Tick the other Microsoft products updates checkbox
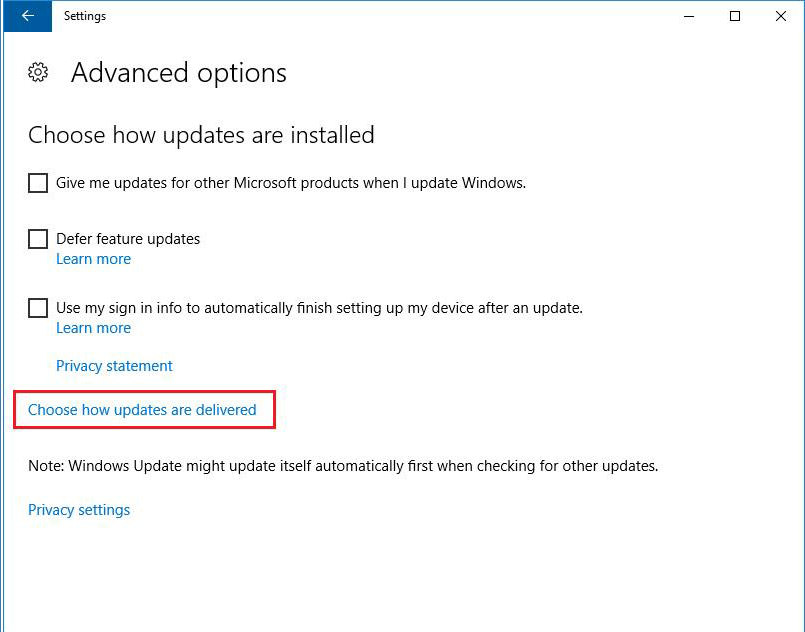The height and width of the screenshot is (632, 805). [38, 183]
